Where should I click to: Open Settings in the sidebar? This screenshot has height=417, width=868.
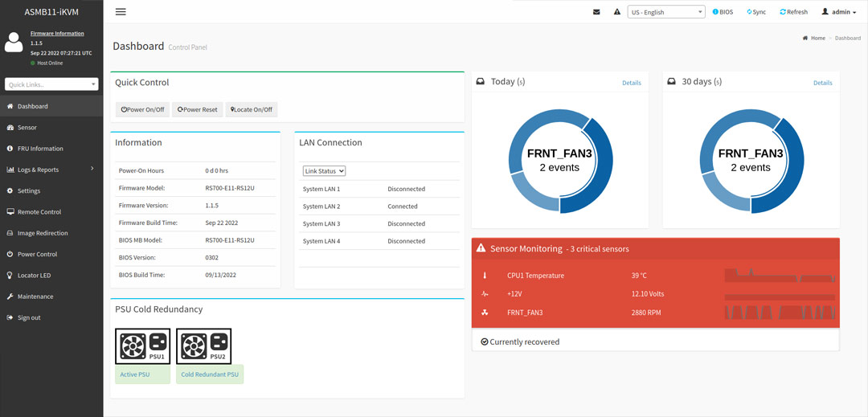tap(51, 190)
